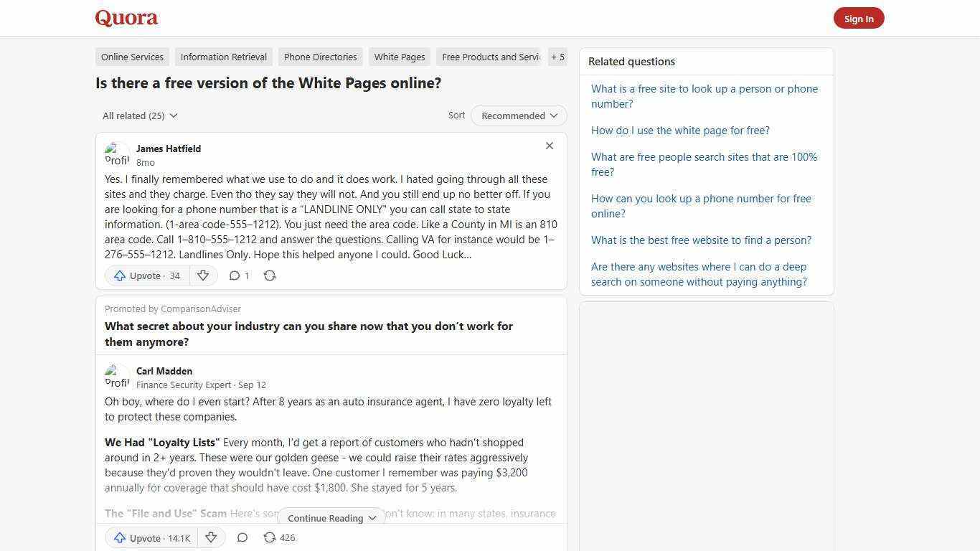Screen dimensions: 980x551
Task: Expand Carl Madden's answer with Continue Reading
Action: click(x=331, y=518)
